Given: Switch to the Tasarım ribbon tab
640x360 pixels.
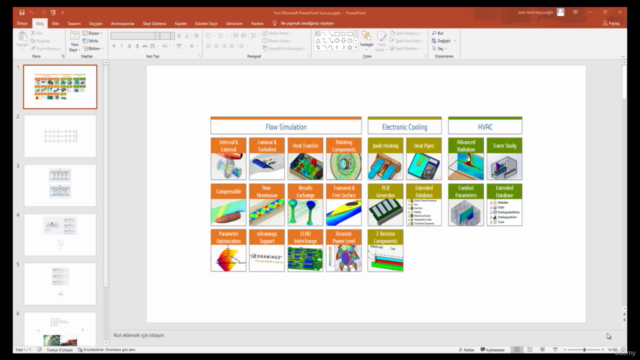Looking at the screenshot, I should [x=74, y=24].
